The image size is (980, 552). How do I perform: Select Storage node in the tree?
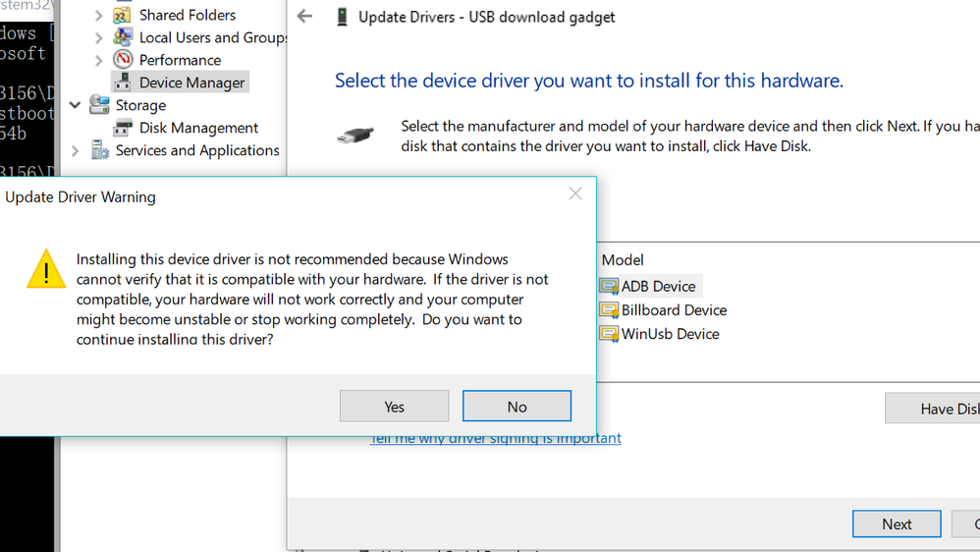(x=140, y=105)
